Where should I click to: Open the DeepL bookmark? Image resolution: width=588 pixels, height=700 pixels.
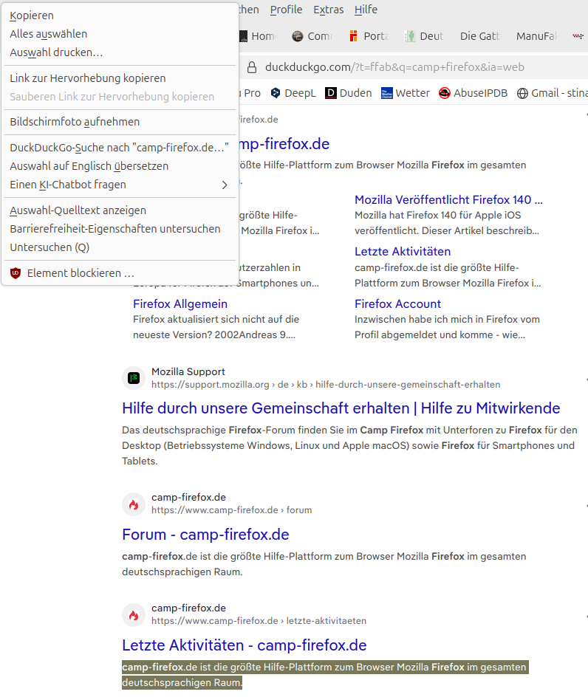tap(293, 93)
